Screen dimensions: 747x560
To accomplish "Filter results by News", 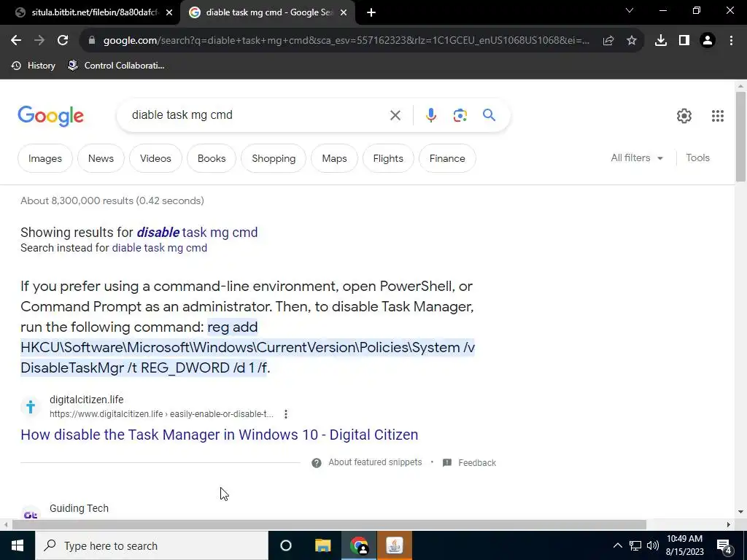I will coord(101,158).
